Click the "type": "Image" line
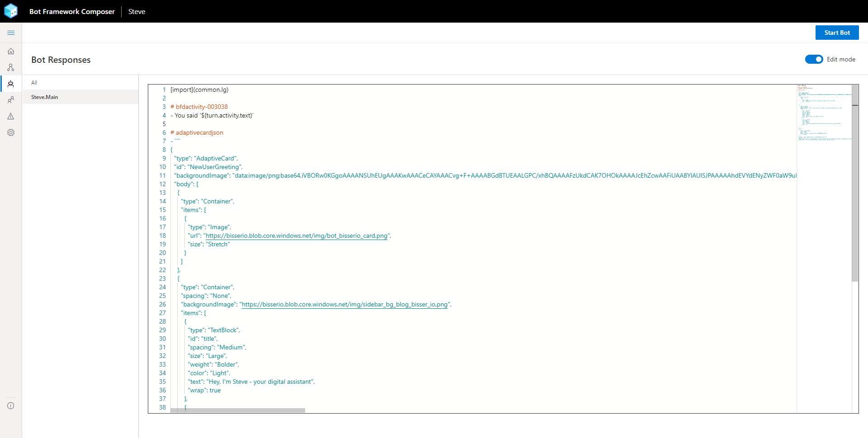Viewport: 868px width, 438px height. (x=209, y=227)
